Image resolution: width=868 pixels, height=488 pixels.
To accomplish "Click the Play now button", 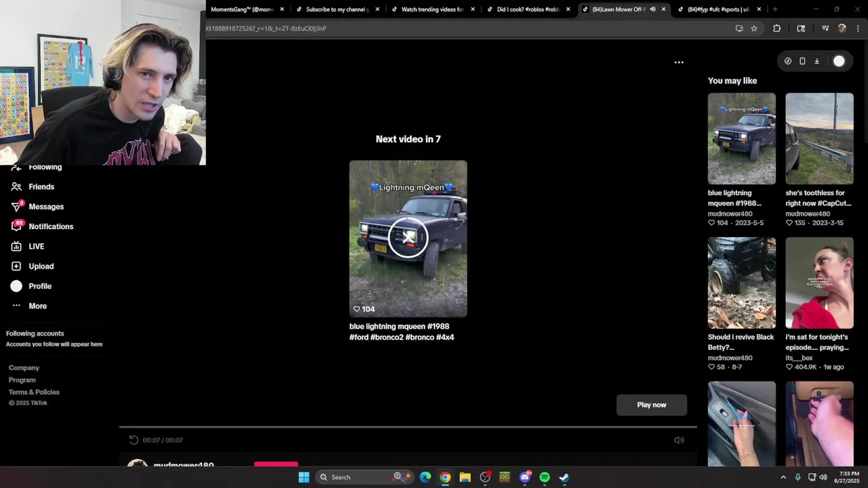I will coord(652,405).
